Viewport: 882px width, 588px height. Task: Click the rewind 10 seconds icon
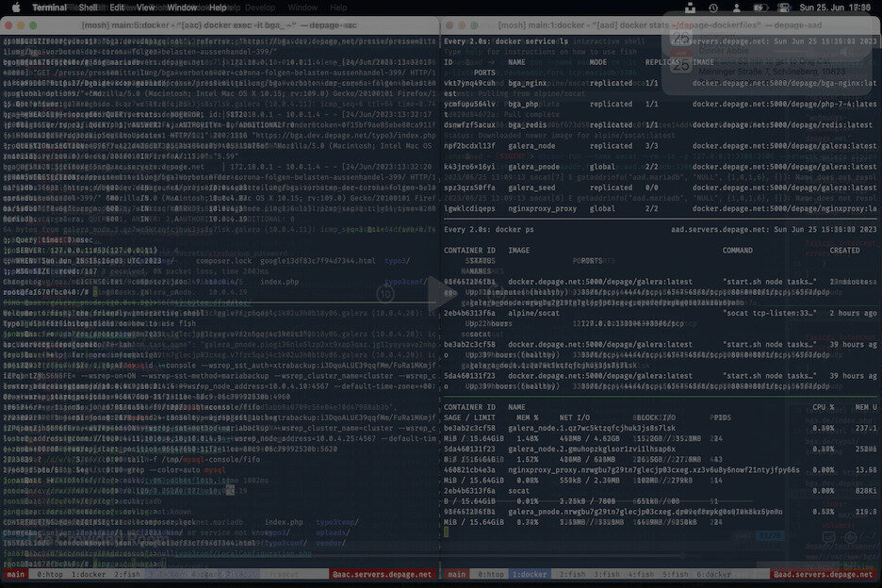tap(385, 294)
